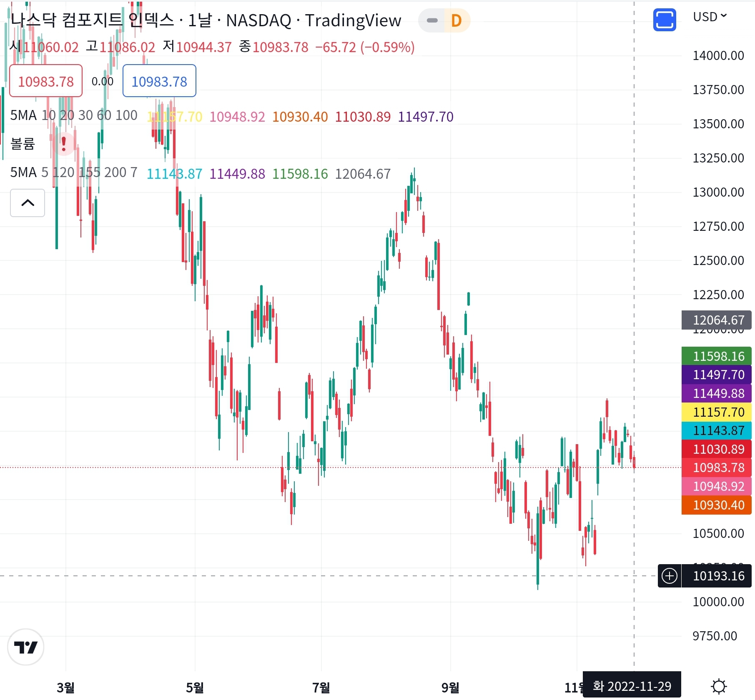755x700 pixels.
Task: Click the red 11030.89 legend value
Action: (x=363, y=116)
